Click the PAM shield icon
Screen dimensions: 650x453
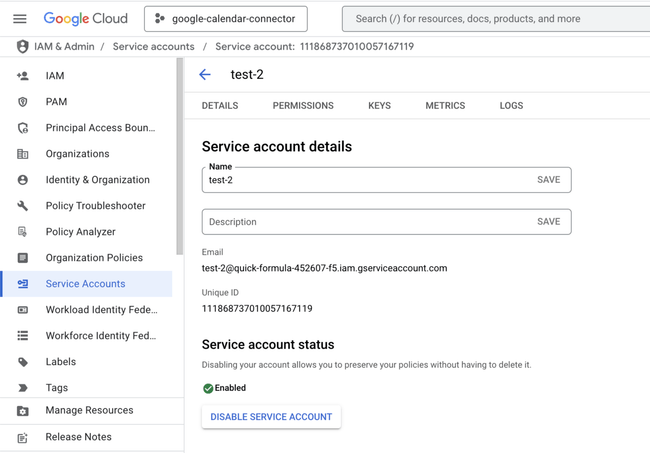[23, 102]
